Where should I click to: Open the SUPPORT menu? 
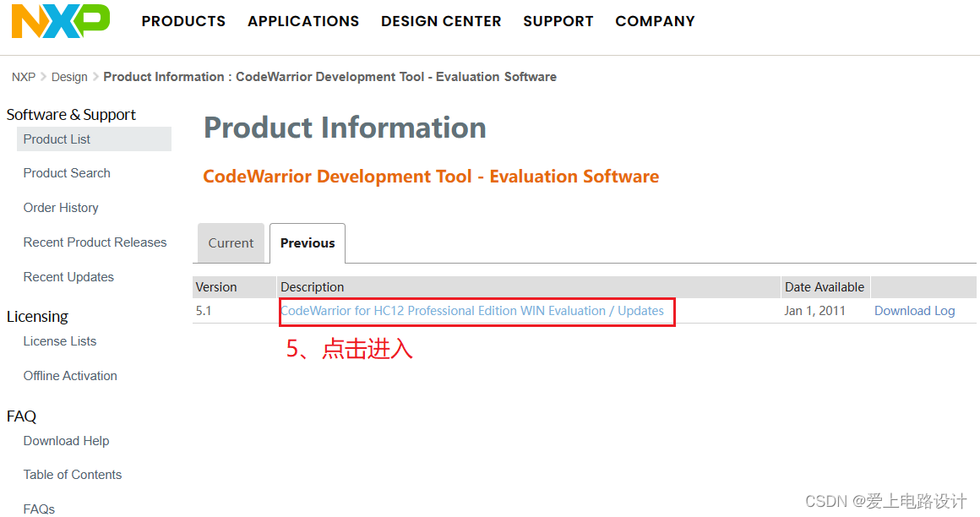click(x=558, y=21)
